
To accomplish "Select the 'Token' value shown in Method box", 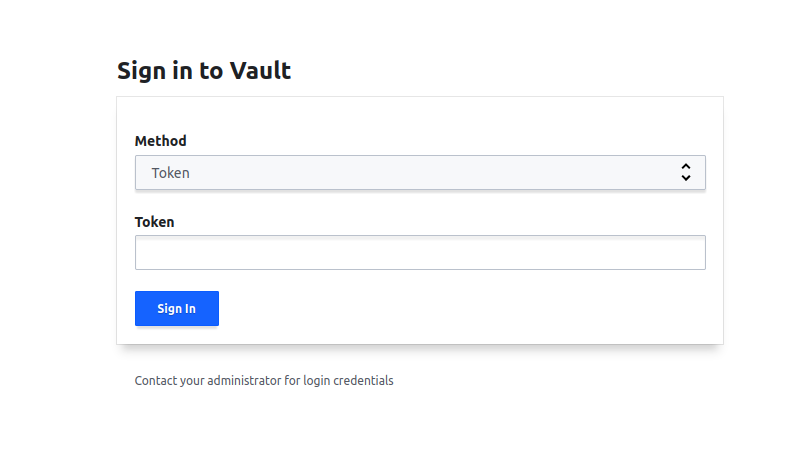I will point(171,173).
